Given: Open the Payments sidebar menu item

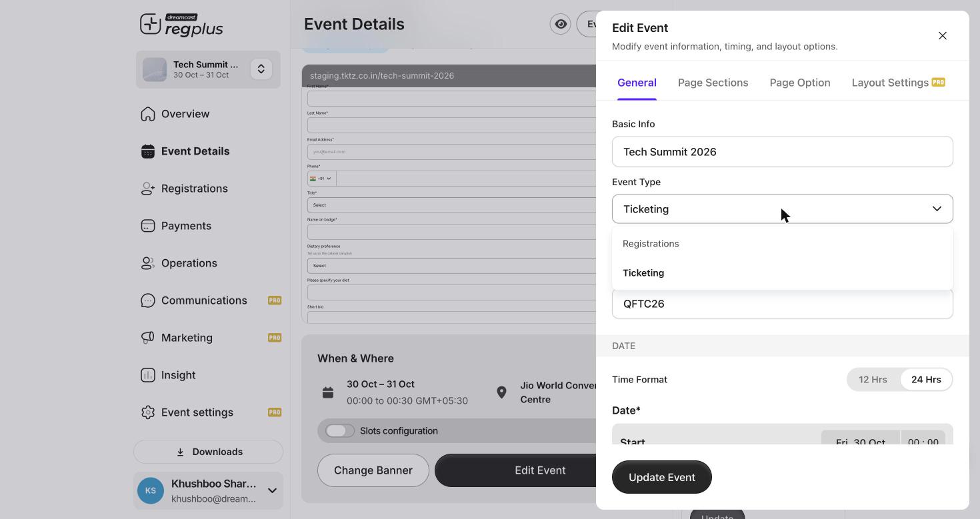Looking at the screenshot, I should [x=208, y=226].
